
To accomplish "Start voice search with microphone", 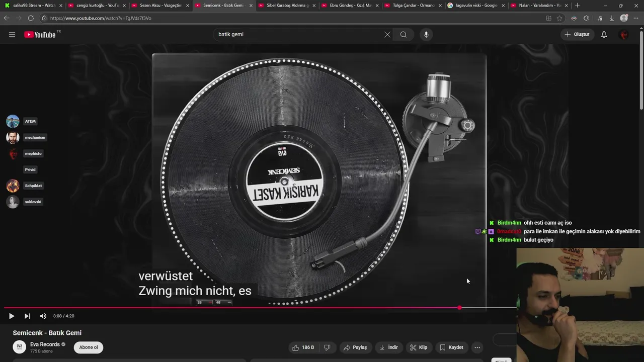I will [x=426, y=35].
